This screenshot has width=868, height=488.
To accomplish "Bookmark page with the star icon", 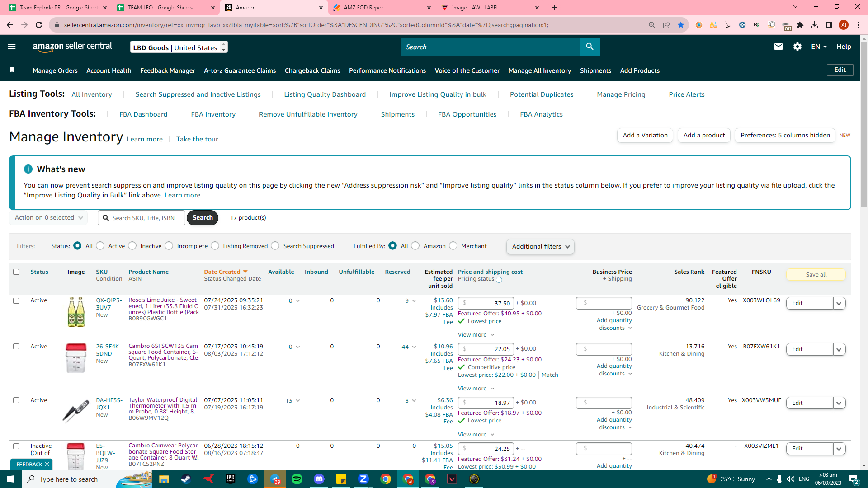I will [680, 25].
